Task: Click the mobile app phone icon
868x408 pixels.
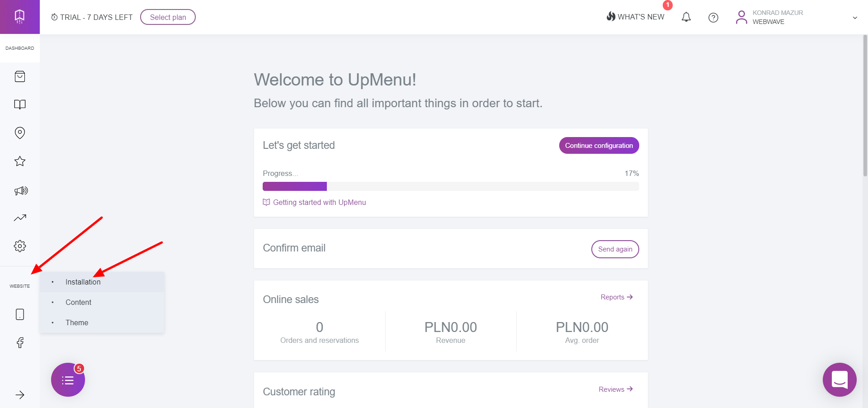Action: 20,314
